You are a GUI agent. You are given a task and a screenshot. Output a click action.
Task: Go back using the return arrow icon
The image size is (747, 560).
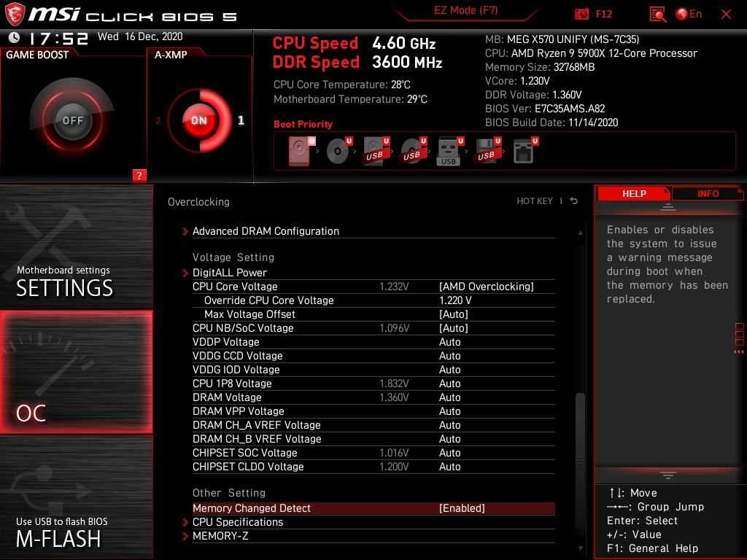point(573,201)
